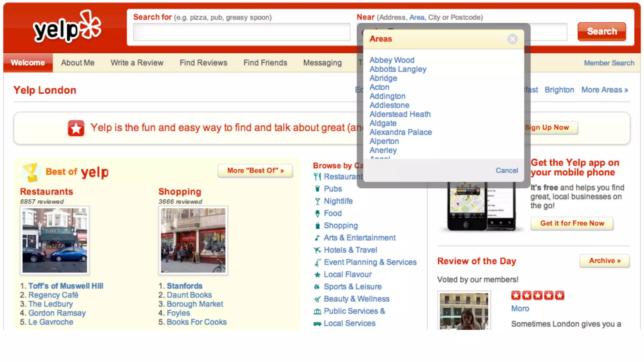This screenshot has width=644, height=362.
Task: Switch to the Write a Review tab
Action: (137, 63)
